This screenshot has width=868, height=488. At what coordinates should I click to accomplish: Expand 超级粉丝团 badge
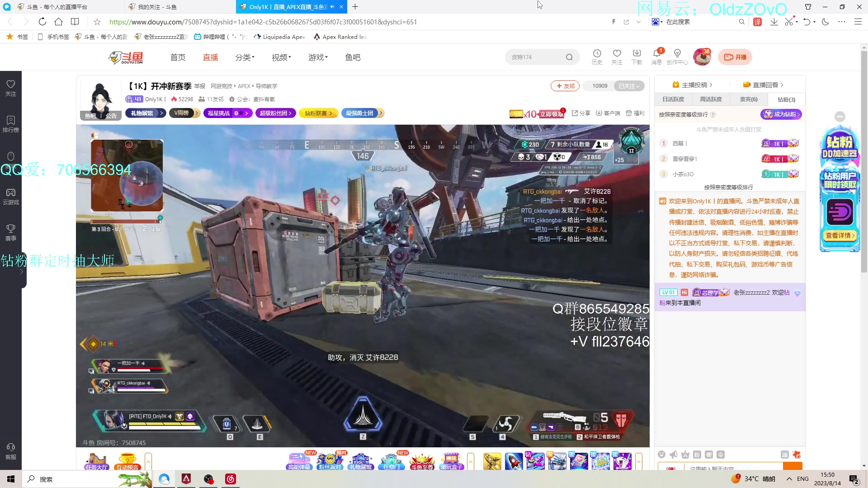[276, 113]
